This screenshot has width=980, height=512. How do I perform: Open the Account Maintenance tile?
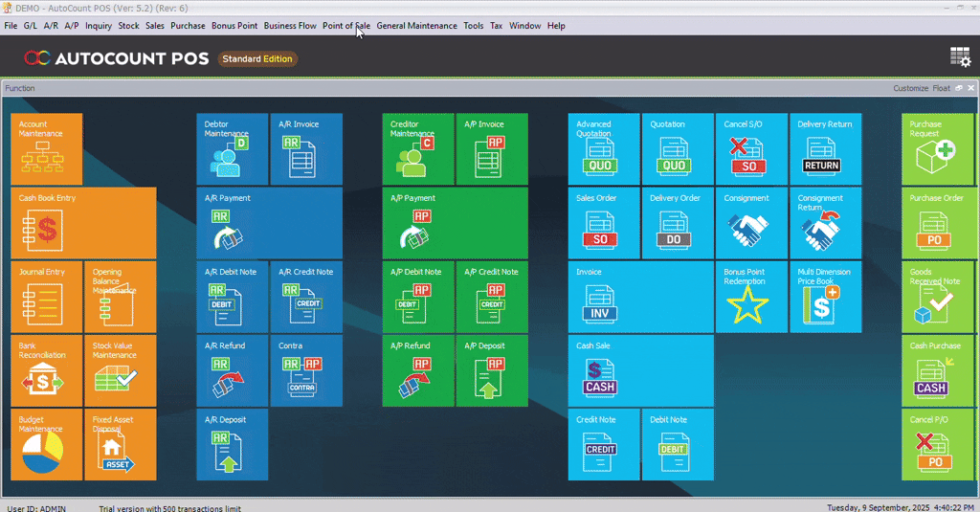[x=46, y=148]
